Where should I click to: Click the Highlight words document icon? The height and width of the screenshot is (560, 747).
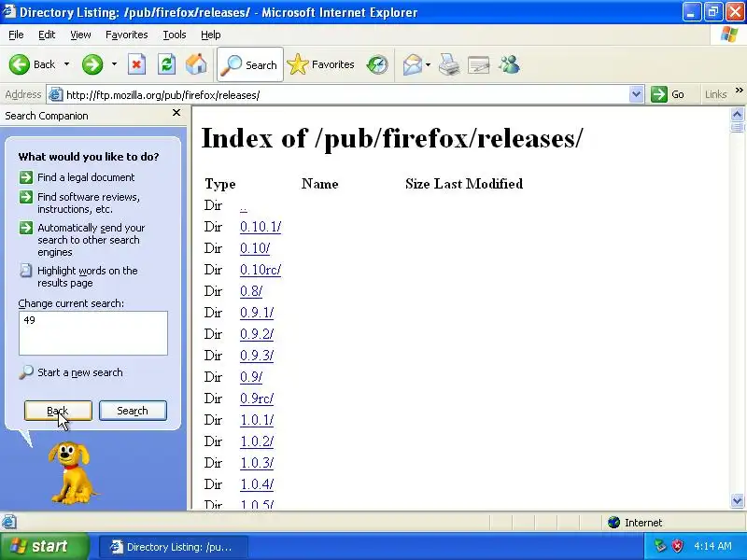tap(26, 271)
